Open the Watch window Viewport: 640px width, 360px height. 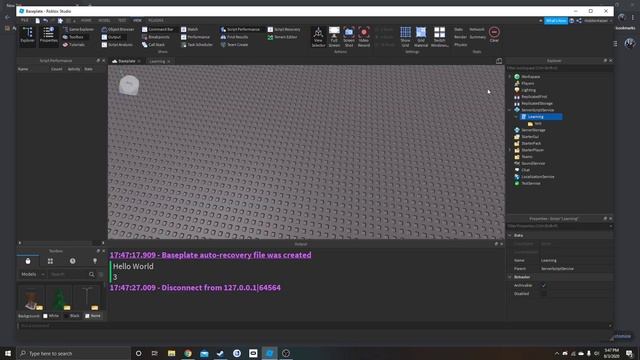[x=190, y=29]
